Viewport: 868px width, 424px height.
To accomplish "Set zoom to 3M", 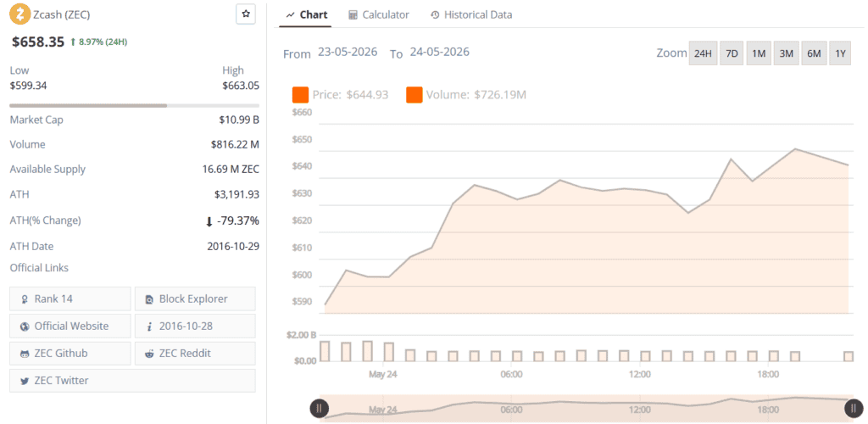I will click(x=786, y=53).
